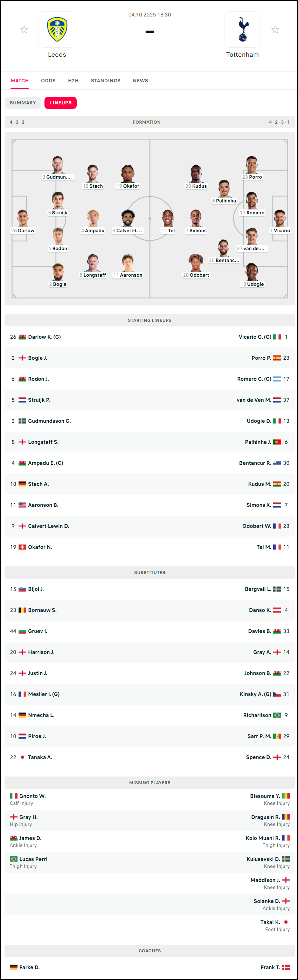Click Darlow's photo on the pitch

click(x=22, y=218)
